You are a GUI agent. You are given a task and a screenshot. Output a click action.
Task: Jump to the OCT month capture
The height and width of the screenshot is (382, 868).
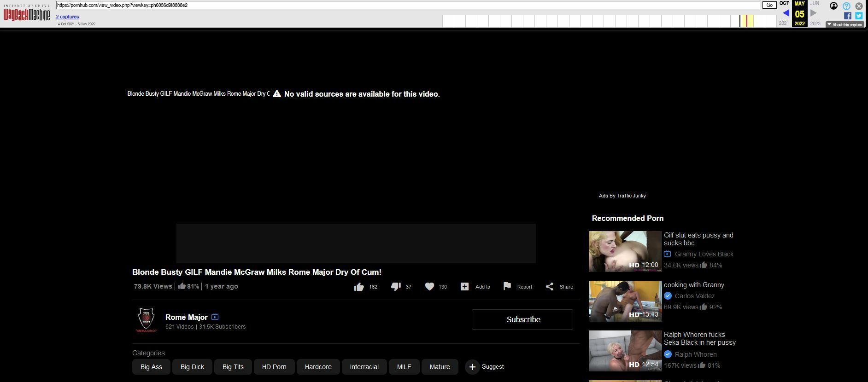[x=784, y=3]
